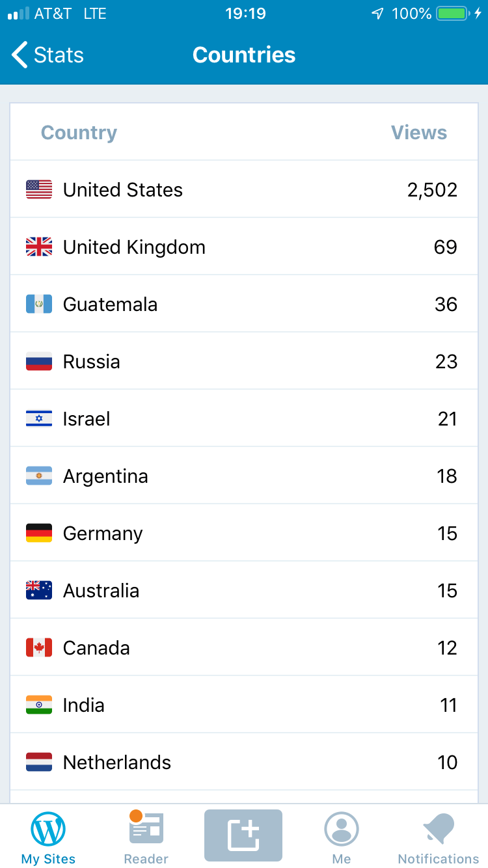
Task: Open the Me profile icon
Action: point(342,837)
